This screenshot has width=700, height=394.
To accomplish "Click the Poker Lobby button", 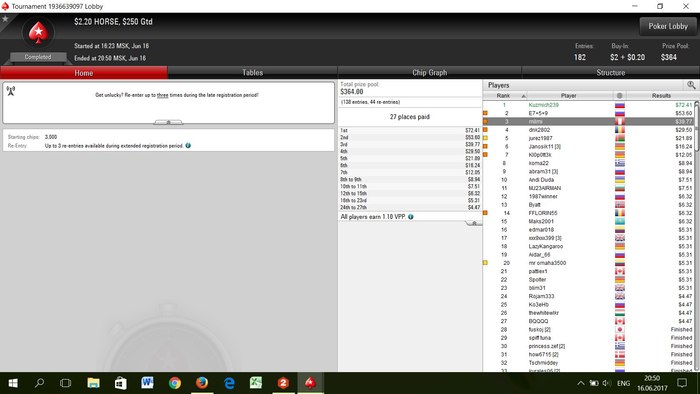I will tap(668, 26).
